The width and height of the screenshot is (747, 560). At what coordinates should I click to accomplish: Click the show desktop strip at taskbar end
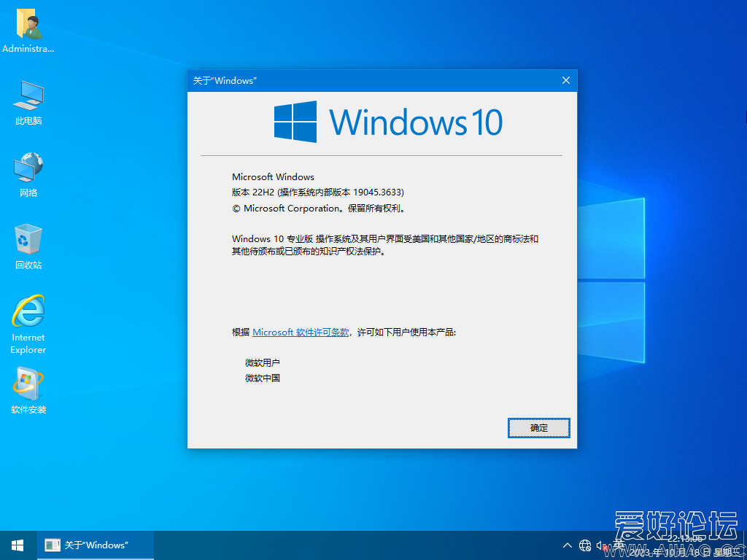[x=745, y=545]
